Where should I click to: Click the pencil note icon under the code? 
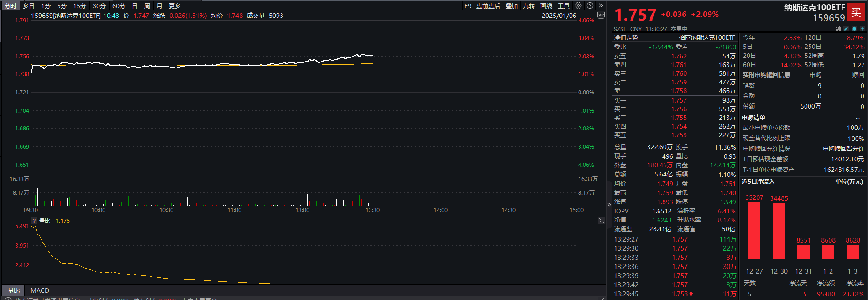(x=846, y=29)
